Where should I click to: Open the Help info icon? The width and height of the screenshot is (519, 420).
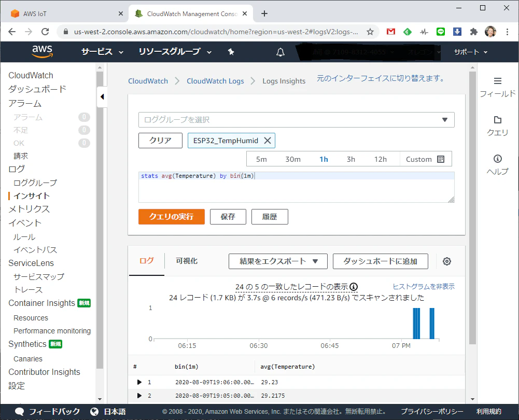(498, 159)
